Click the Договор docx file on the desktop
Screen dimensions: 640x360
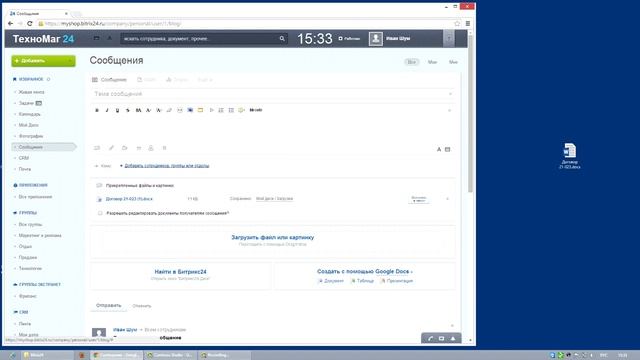click(569, 156)
